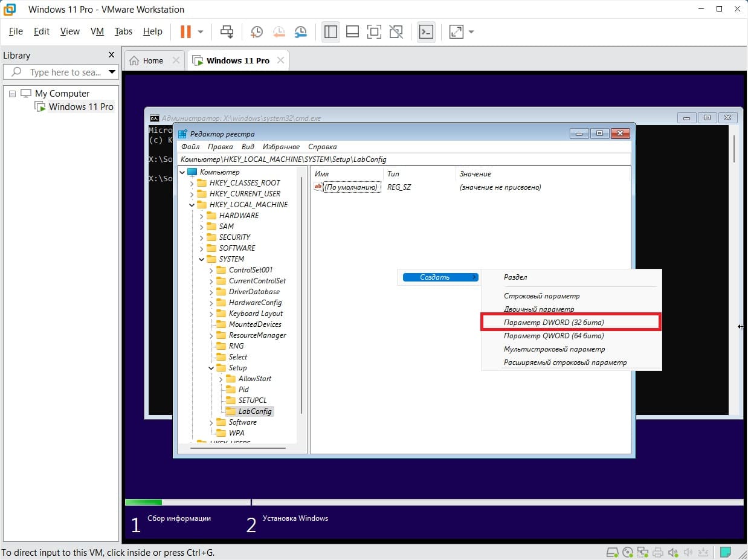Open the VMware Help menu
This screenshot has width=748, height=560.
pyautogui.click(x=153, y=31)
